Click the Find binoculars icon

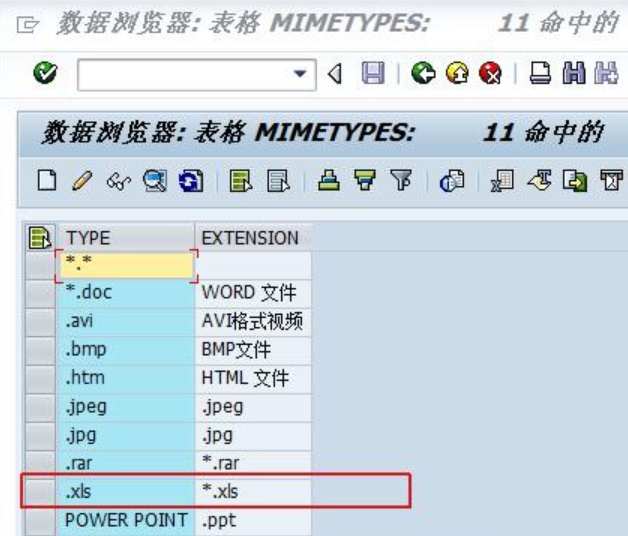[x=574, y=73]
